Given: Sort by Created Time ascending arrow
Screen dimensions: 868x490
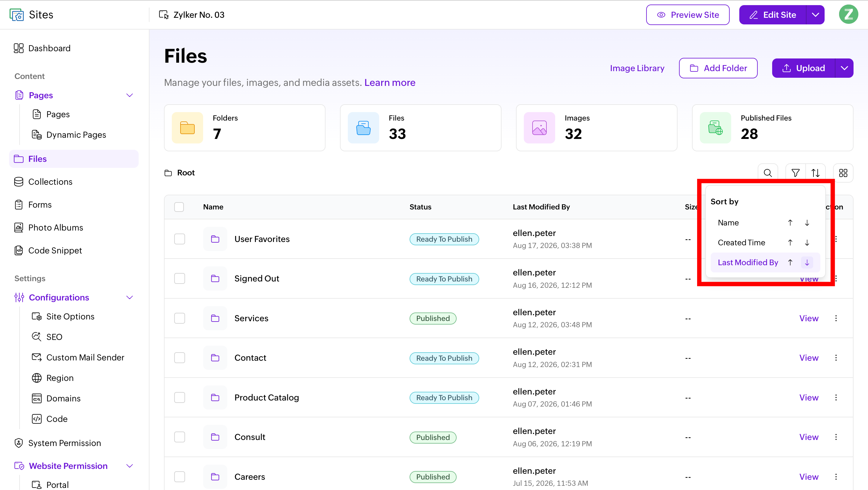Looking at the screenshot, I should pos(790,243).
